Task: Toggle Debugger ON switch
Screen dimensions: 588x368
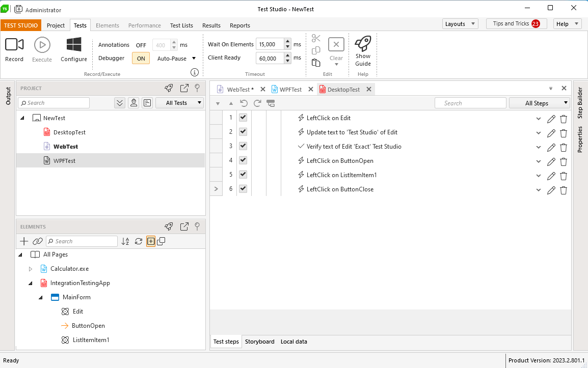Action: (141, 58)
